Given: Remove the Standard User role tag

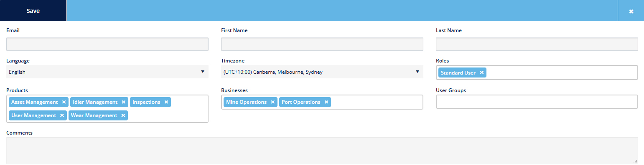Looking at the screenshot, I should tap(482, 72).
